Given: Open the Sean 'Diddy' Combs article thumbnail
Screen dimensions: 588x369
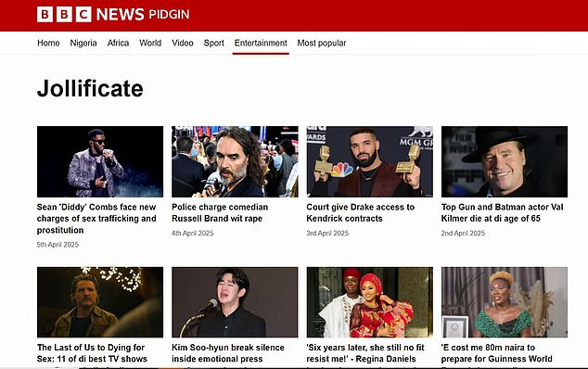Looking at the screenshot, I should (100, 161).
